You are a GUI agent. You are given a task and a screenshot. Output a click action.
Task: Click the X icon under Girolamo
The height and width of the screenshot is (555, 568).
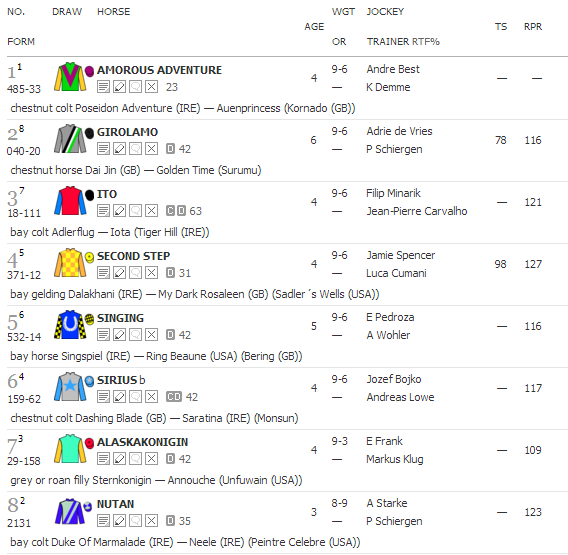click(x=151, y=149)
